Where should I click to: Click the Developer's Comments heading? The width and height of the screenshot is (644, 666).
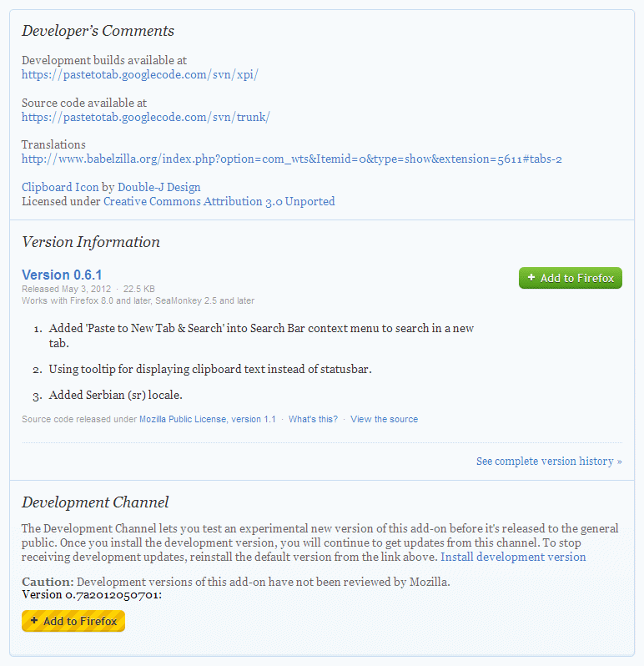(98, 31)
